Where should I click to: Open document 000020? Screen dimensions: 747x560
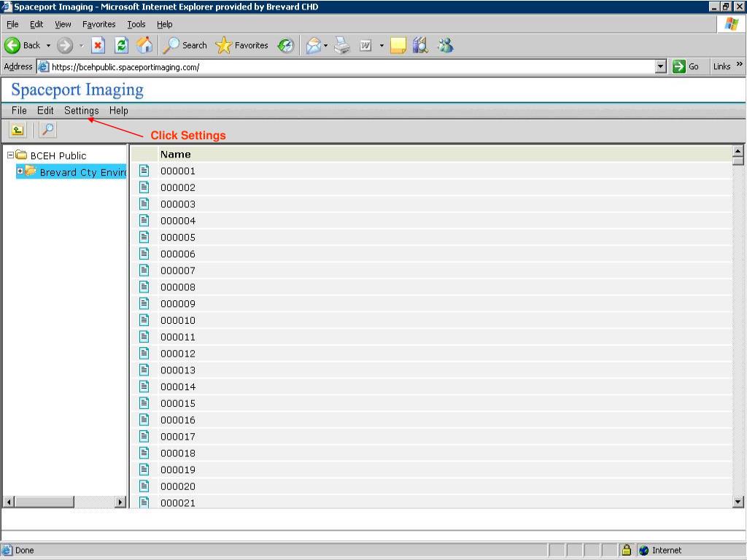(178, 486)
